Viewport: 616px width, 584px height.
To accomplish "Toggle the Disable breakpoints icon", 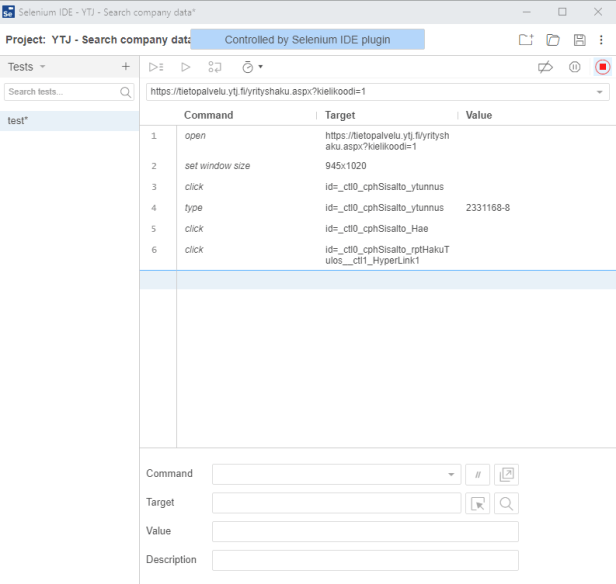I will pos(545,67).
